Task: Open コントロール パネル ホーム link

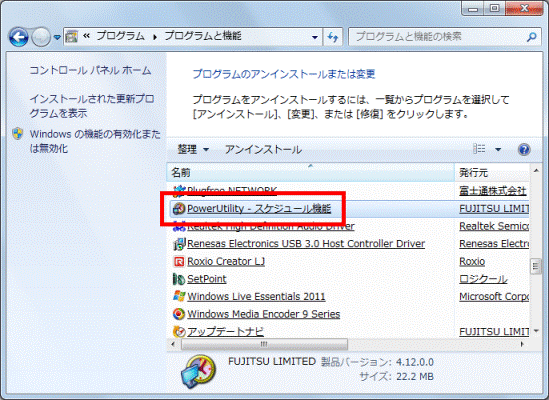Action: [90, 70]
